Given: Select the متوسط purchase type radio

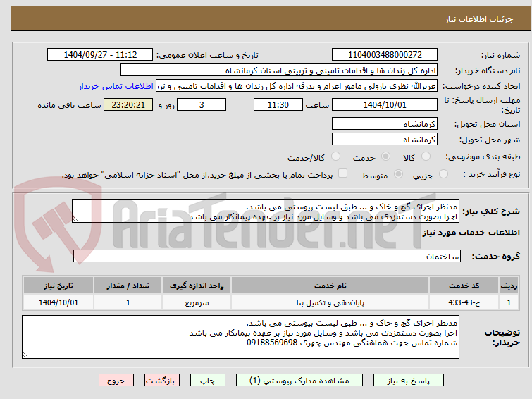Looking at the screenshot, I should pyautogui.click(x=398, y=174).
